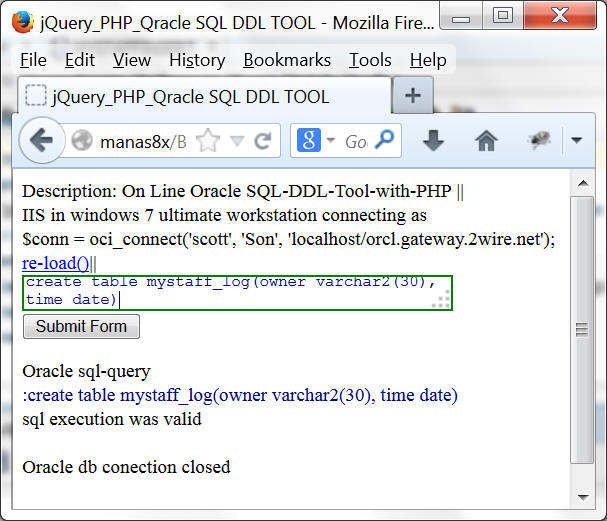Open the search engine selector arrow
Viewport: 607px width, 521px height.
click(331, 140)
